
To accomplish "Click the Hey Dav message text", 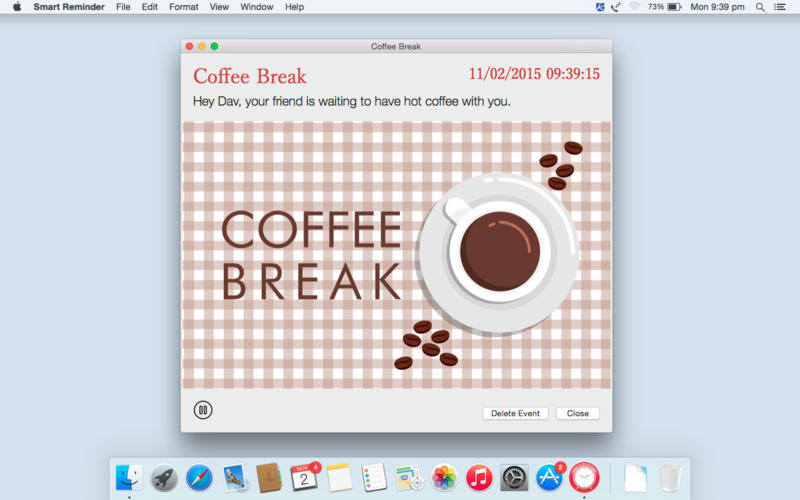I will point(352,102).
